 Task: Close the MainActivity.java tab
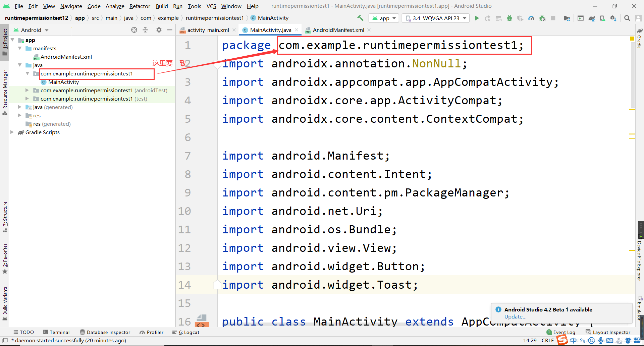point(297,30)
